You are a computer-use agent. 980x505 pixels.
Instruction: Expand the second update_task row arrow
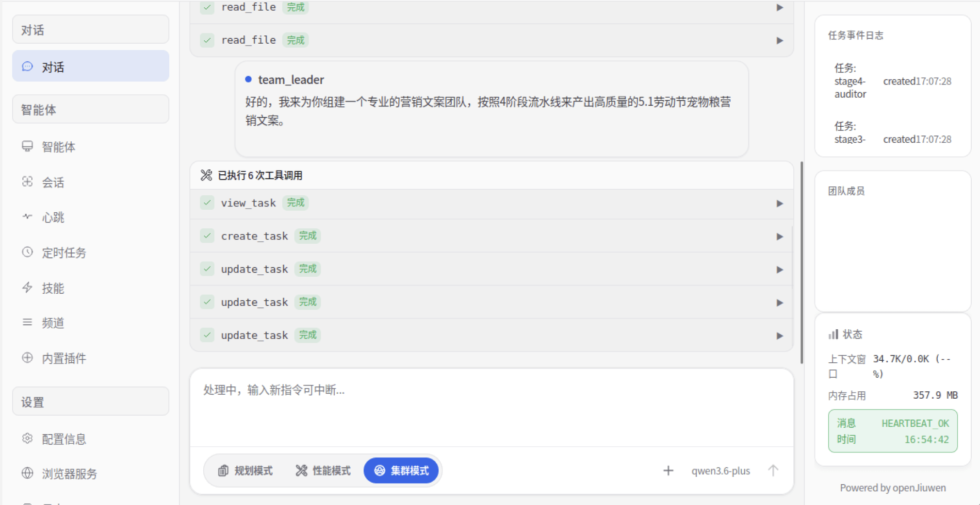tap(780, 303)
